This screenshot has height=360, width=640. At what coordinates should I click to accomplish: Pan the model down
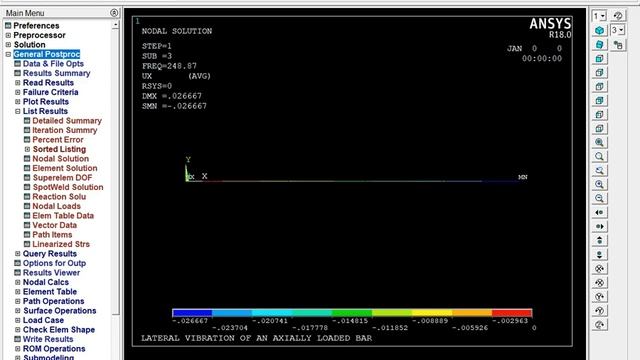point(599,254)
